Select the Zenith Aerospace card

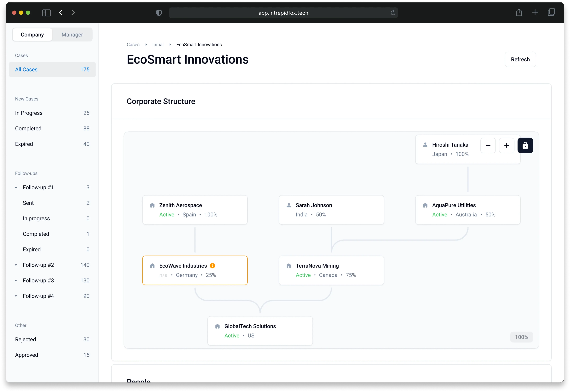click(195, 210)
